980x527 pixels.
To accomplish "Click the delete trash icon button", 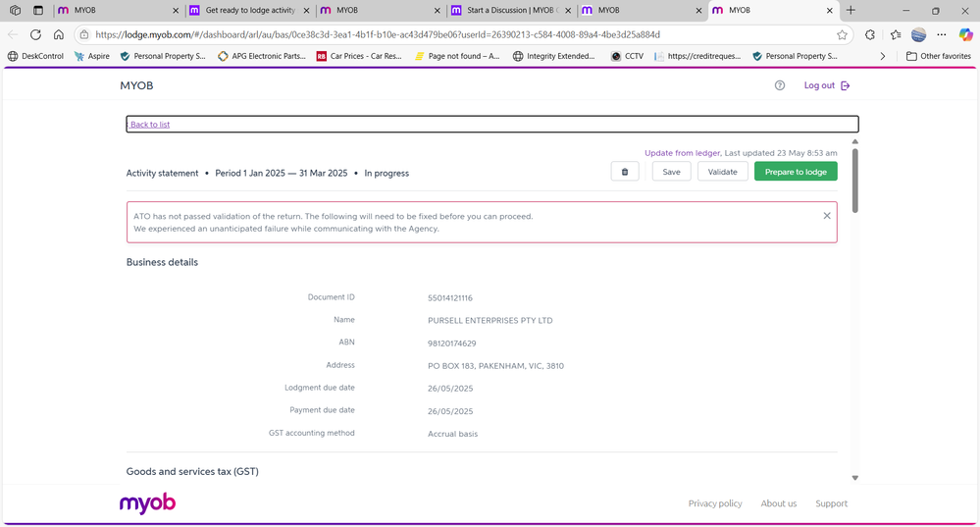I will (x=625, y=172).
